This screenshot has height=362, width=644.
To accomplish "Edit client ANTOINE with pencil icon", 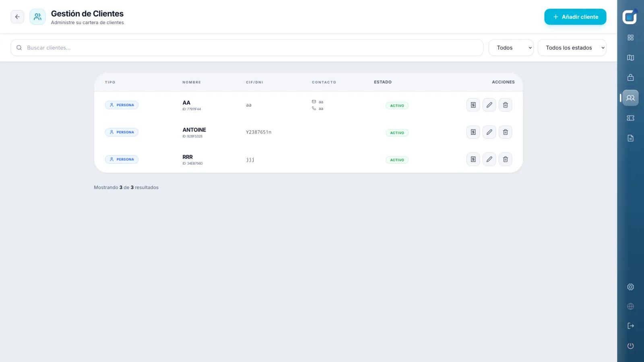I will [x=489, y=132].
